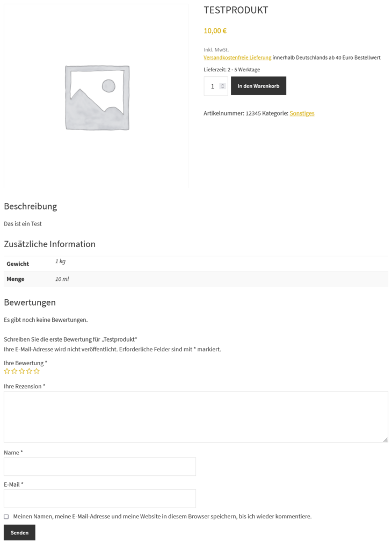This screenshot has height=550, width=392.
Task: Click into the E-Mail field
Action: [99, 498]
